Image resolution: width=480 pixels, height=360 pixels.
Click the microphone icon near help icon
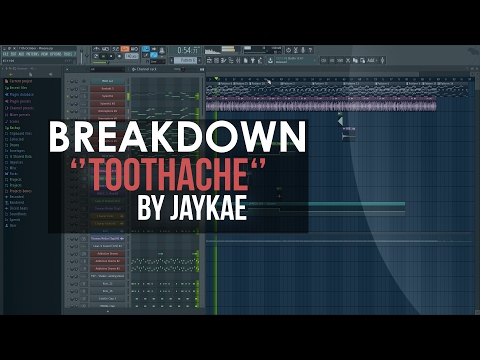click(x=303, y=50)
